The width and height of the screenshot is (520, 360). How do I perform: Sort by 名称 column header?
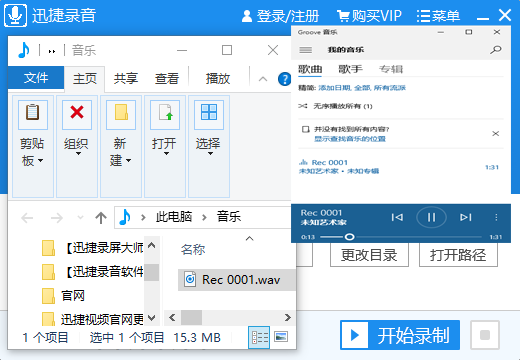click(x=193, y=249)
